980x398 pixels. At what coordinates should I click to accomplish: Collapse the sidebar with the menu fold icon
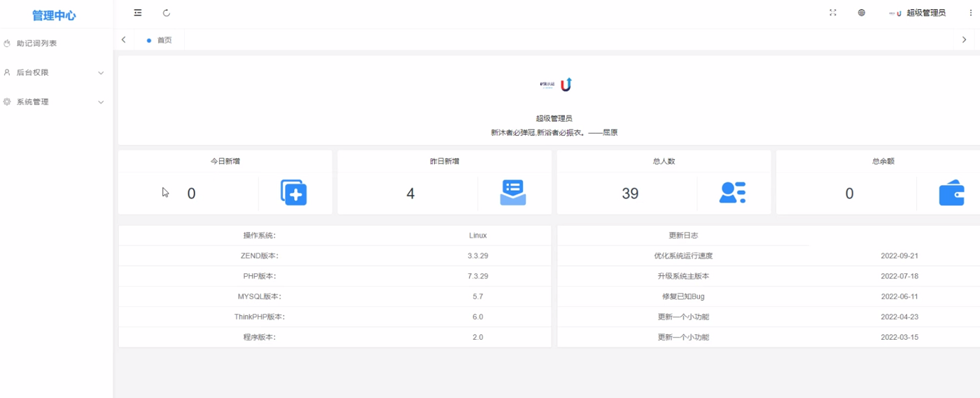tap(138, 13)
